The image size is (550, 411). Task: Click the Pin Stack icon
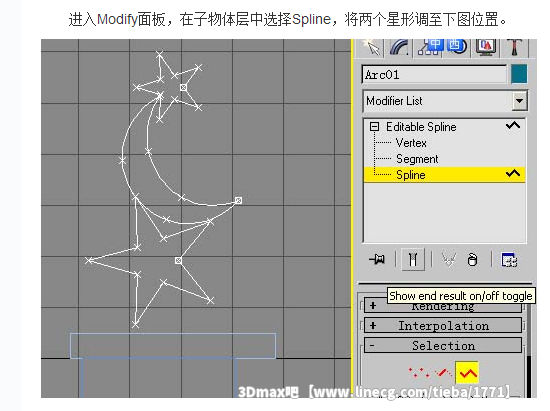[377, 260]
